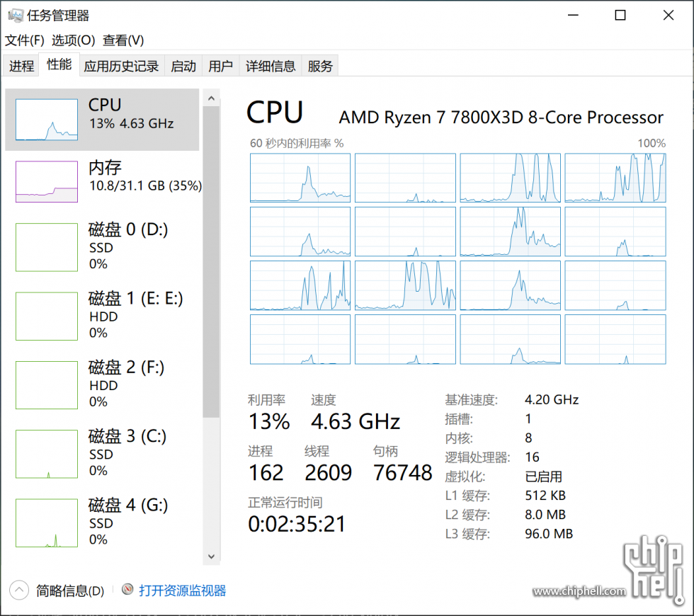Open the 文件(F) menu
This screenshot has height=616, width=694.
24,40
